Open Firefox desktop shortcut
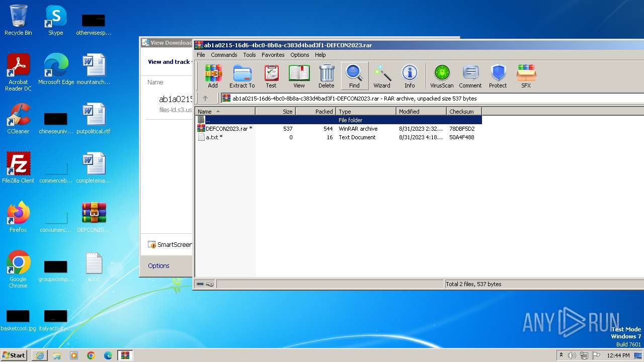Image resolution: width=644 pixels, height=362 pixels. [x=18, y=217]
